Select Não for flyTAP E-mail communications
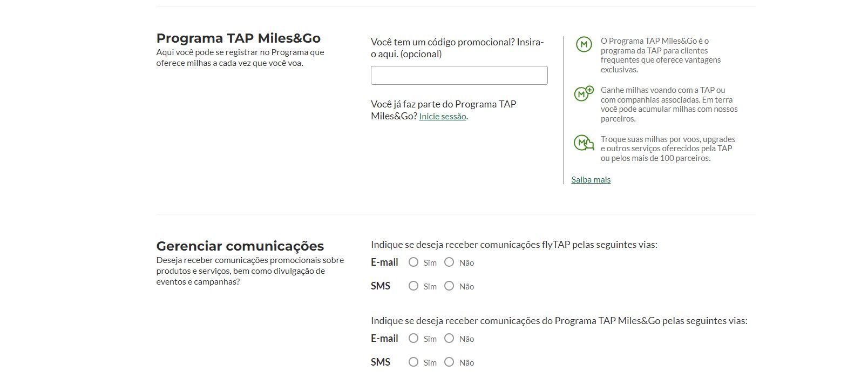The image size is (868, 391). pos(449,262)
